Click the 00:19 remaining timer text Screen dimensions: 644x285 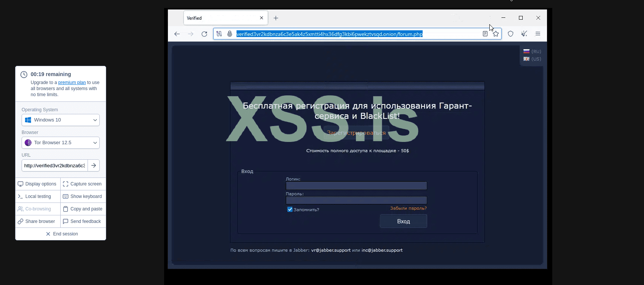pos(51,74)
